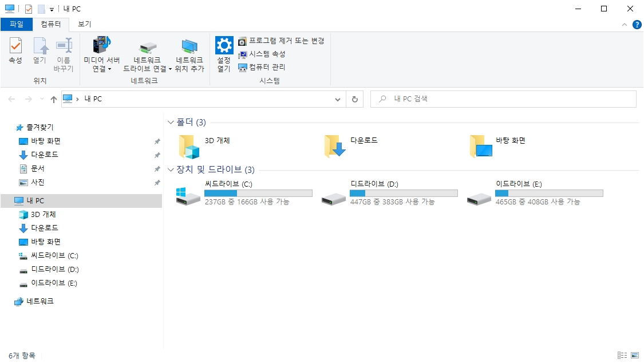This screenshot has width=644, height=363.
Task: Switch to details view in status bar
Action: (x=622, y=355)
